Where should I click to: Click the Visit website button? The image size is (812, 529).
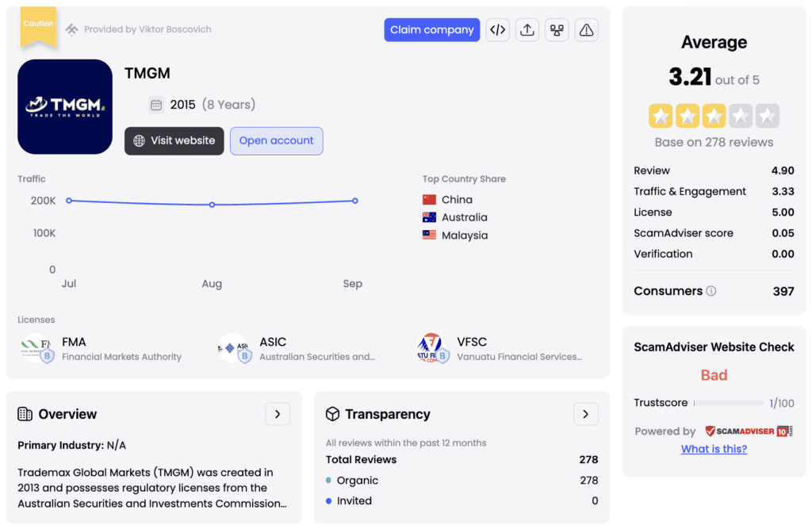pyautogui.click(x=174, y=140)
